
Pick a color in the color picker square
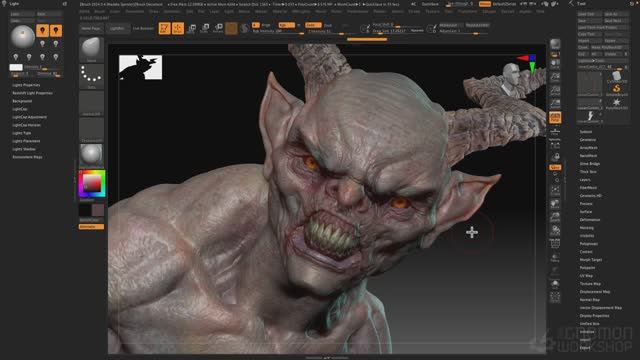[x=93, y=184]
